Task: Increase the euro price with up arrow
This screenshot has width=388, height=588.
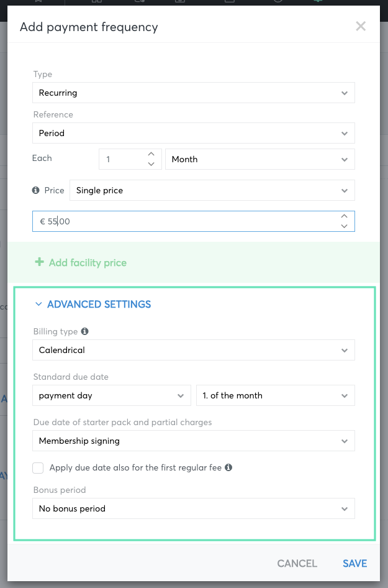Action: coord(344,216)
